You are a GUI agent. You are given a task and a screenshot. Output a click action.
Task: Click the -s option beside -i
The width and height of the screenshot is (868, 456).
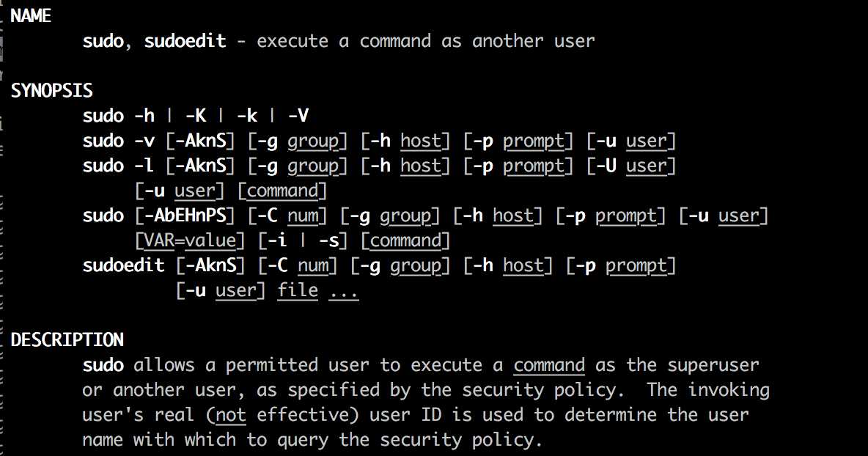click(x=334, y=240)
